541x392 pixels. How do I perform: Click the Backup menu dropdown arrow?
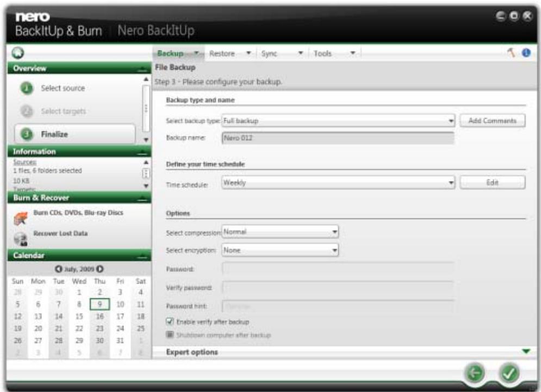click(196, 53)
